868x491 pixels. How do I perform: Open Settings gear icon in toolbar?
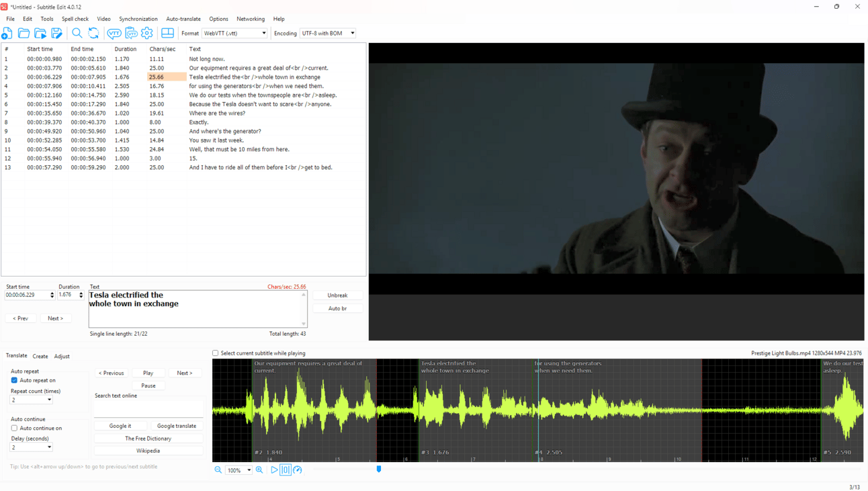point(147,33)
